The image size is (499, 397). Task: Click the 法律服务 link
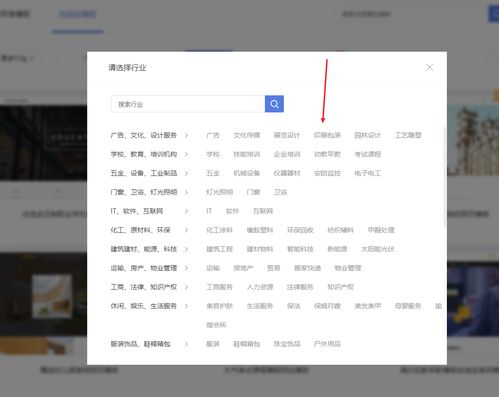(300, 287)
